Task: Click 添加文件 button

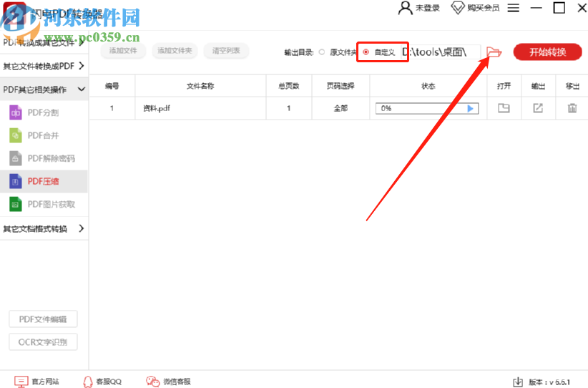Action: [123, 51]
